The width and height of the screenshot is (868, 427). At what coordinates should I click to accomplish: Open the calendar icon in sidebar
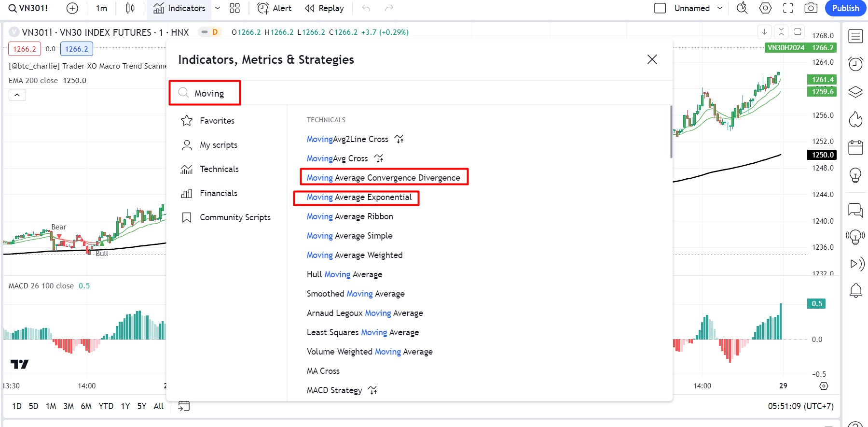coord(855,147)
